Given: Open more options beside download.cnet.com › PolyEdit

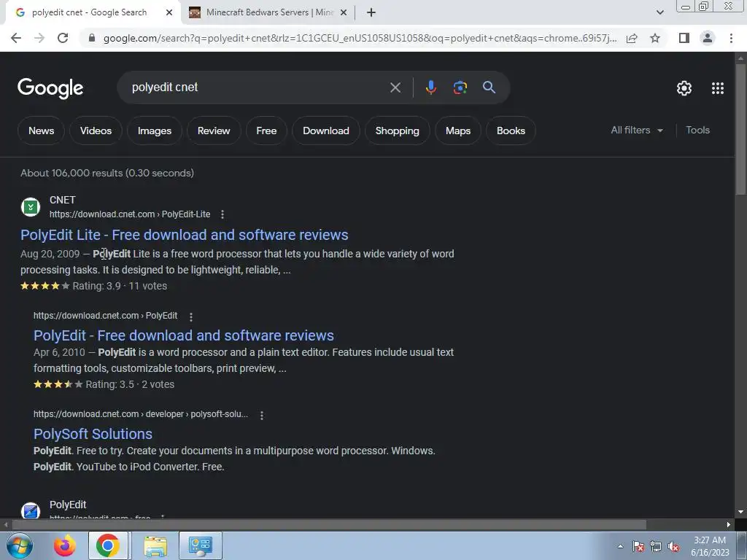Looking at the screenshot, I should pos(191,316).
